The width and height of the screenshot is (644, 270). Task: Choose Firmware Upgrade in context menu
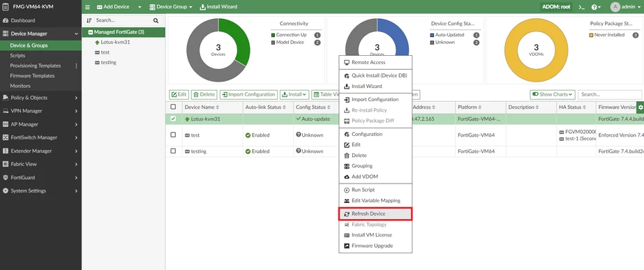point(375,246)
